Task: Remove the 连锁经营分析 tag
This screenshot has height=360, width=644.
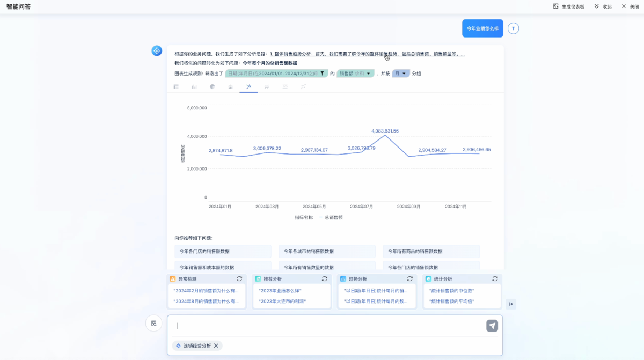Action: 216,346
